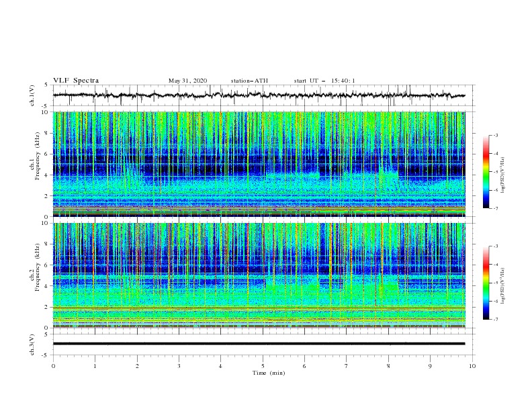Click the "station=ATH" header label
Screen dimensions: 532x411
tap(249, 81)
